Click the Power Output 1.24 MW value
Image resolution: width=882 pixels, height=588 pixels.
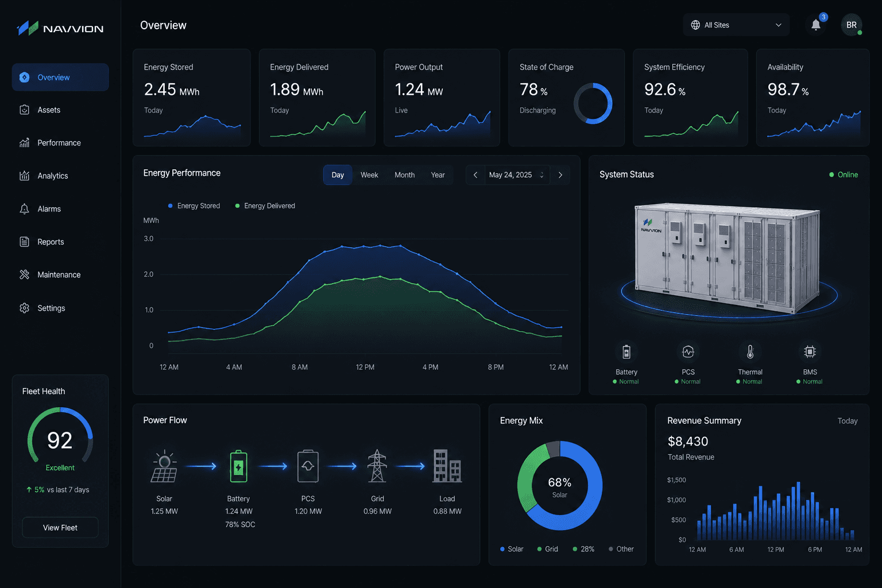pyautogui.click(x=419, y=90)
